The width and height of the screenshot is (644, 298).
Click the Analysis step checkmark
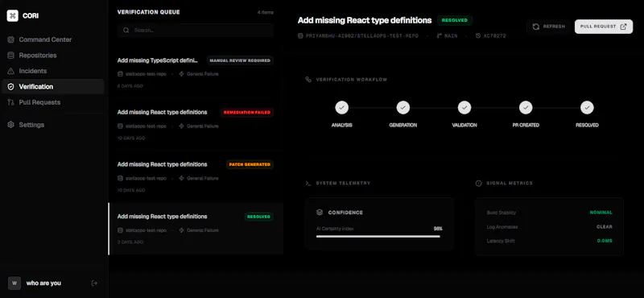click(341, 108)
